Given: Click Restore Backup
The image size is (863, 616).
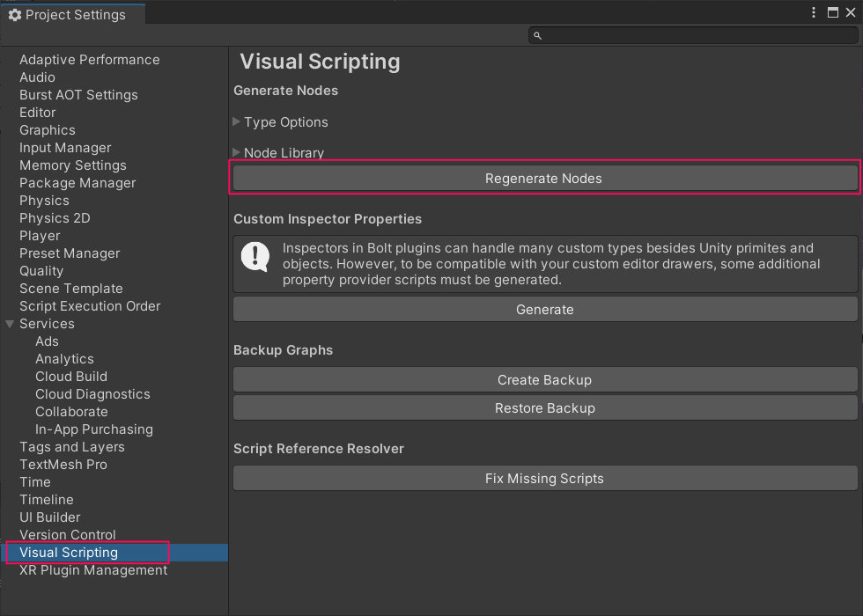Looking at the screenshot, I should point(544,408).
